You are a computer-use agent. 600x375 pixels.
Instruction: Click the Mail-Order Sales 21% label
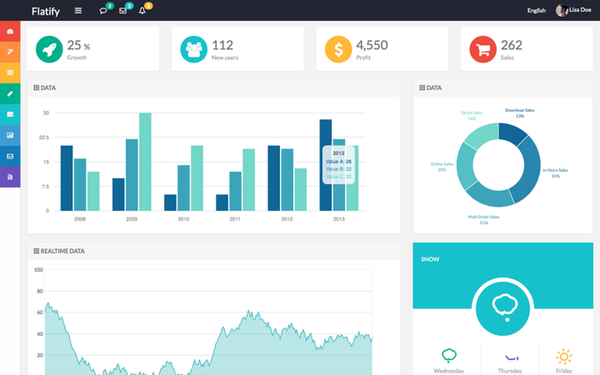coord(484,220)
